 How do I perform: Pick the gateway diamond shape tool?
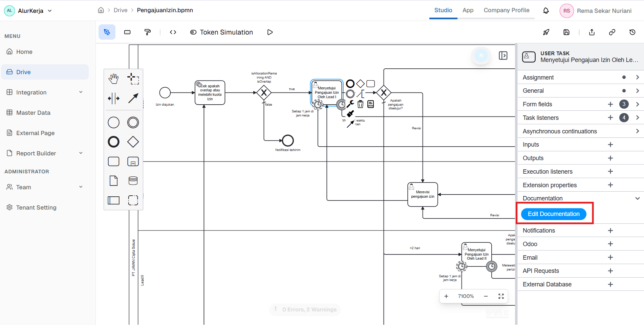pyautogui.click(x=133, y=142)
